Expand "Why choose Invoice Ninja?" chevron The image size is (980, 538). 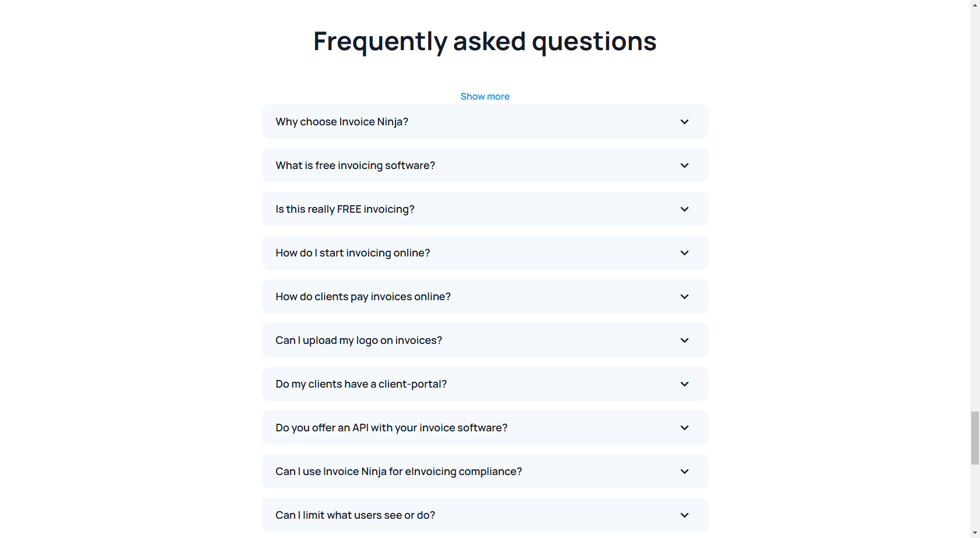(684, 122)
